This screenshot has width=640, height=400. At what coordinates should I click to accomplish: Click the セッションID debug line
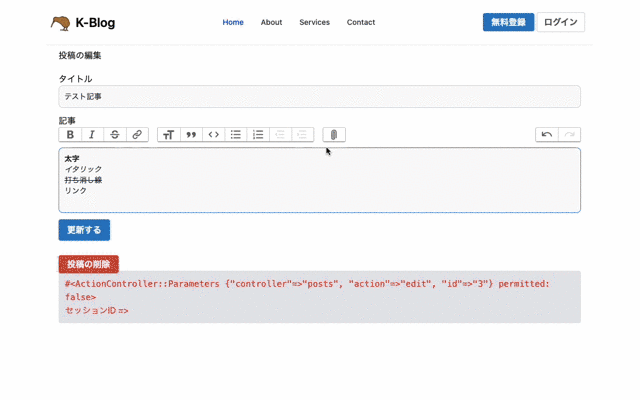coord(96,311)
